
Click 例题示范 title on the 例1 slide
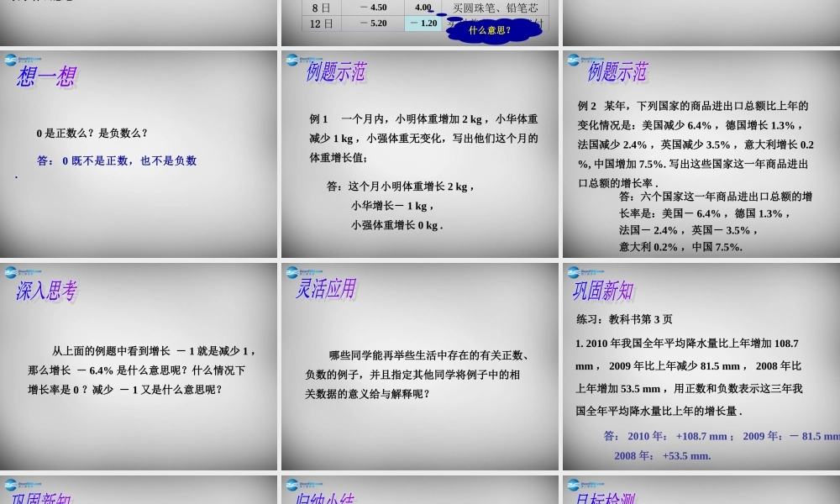tap(336, 71)
